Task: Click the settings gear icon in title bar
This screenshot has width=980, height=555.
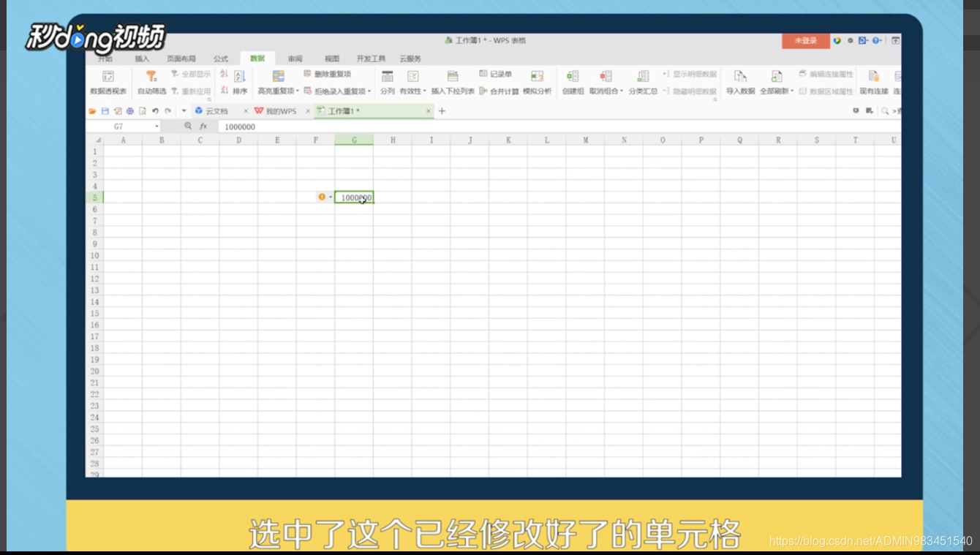Action: point(850,41)
